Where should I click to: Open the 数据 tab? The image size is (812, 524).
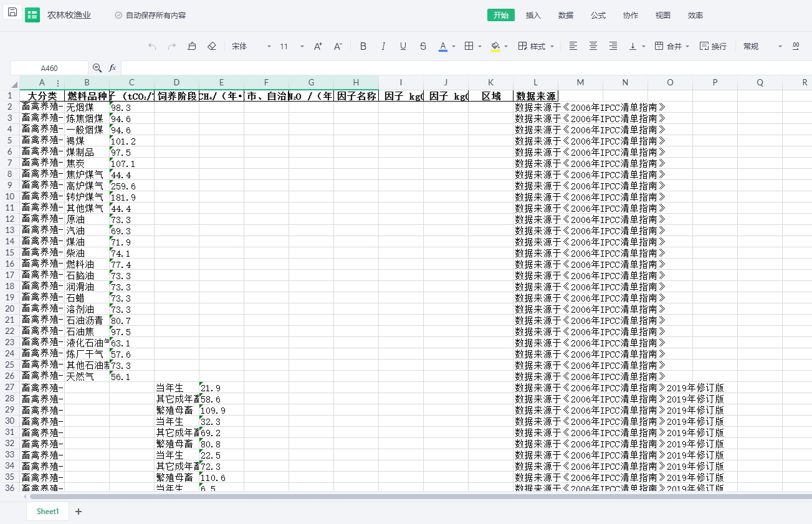(566, 16)
